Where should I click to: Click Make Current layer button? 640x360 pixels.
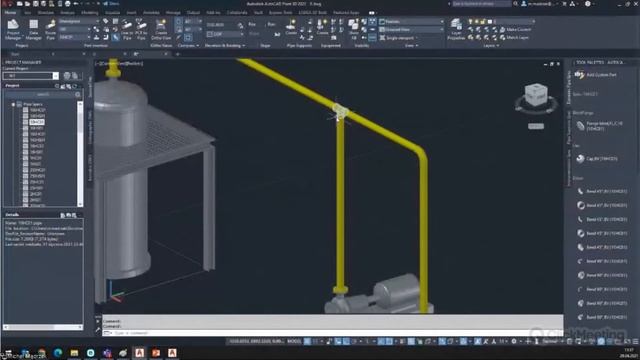[x=515, y=29]
